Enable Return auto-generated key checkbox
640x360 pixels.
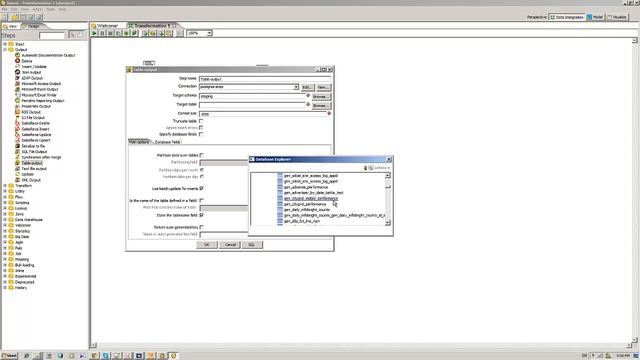pos(202,227)
